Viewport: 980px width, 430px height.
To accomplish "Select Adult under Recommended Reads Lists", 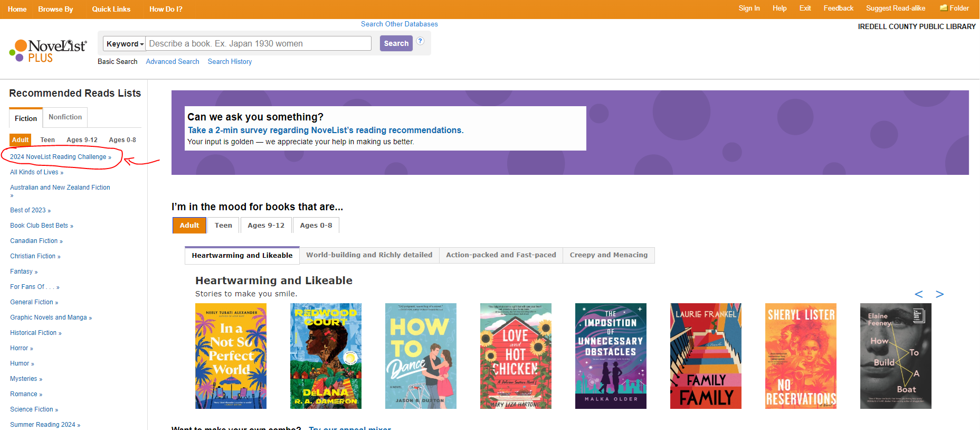I will click(x=21, y=140).
